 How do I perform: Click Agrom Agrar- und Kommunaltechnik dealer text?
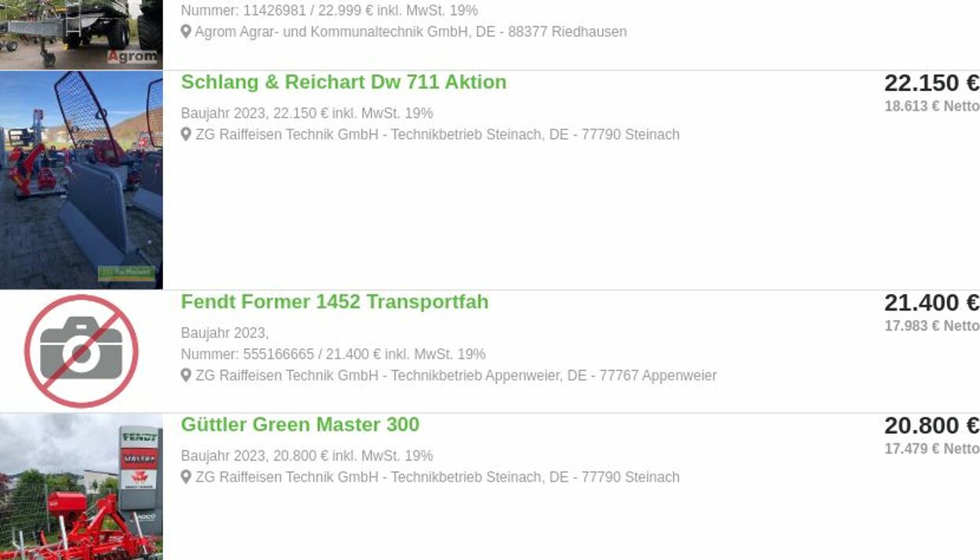pyautogui.click(x=411, y=32)
